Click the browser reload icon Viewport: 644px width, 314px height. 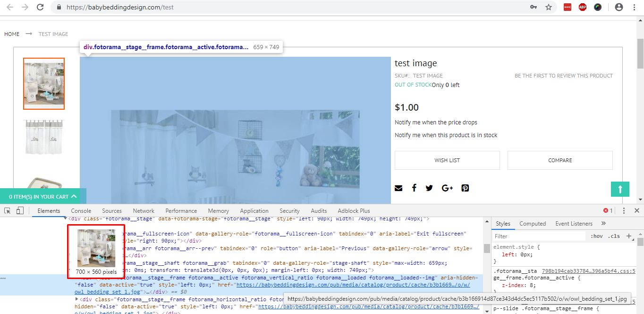40,7
